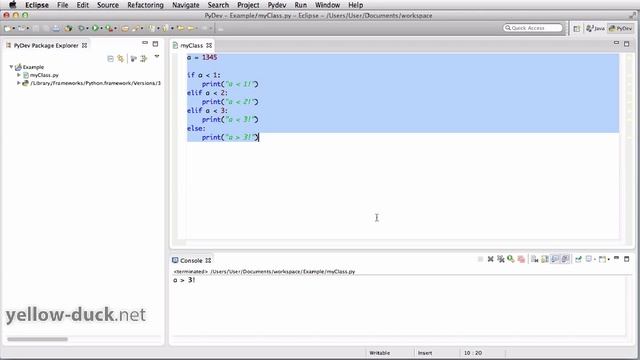
Task: Select the /Library/Frameworks/Python.framework entry
Action: [x=96, y=83]
